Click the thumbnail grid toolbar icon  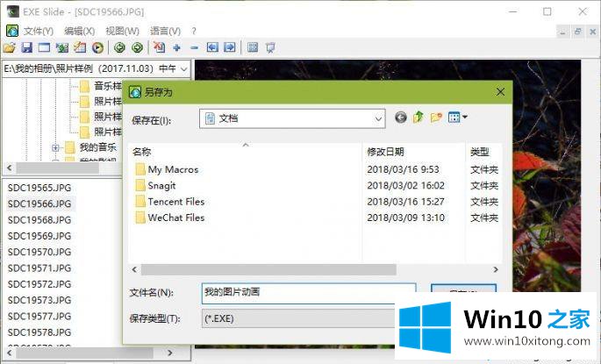(x=253, y=47)
